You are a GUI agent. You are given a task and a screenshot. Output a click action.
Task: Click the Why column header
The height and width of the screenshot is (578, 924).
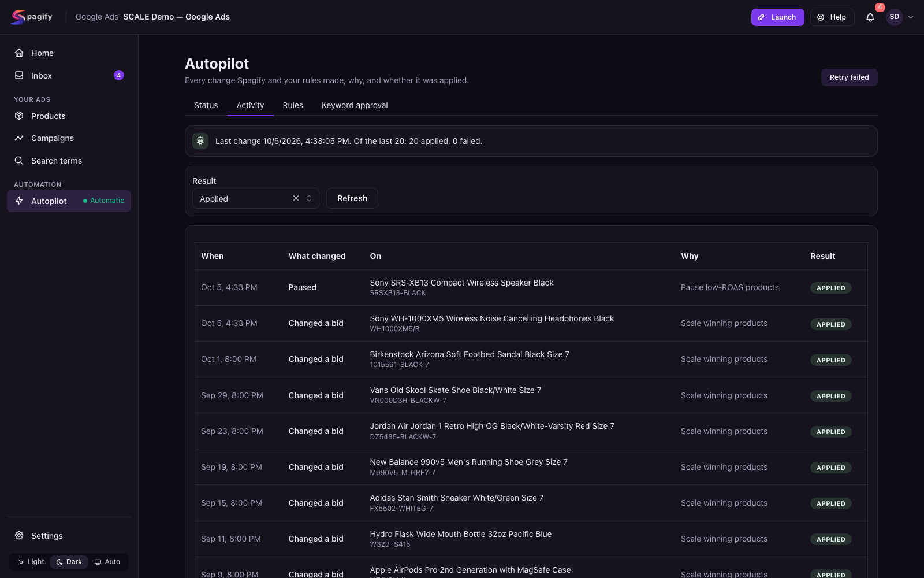click(x=690, y=256)
